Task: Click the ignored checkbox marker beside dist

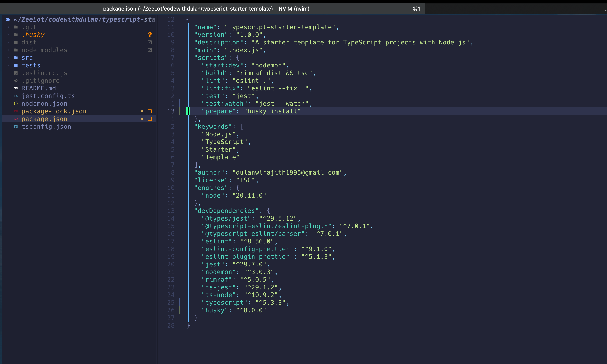Action: [x=150, y=42]
